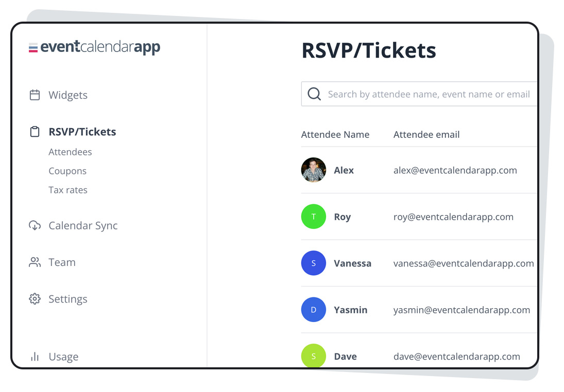Image resolution: width=564 pixels, height=392 pixels.
Task: Click the Usage bar-chart icon
Action: coord(35,356)
